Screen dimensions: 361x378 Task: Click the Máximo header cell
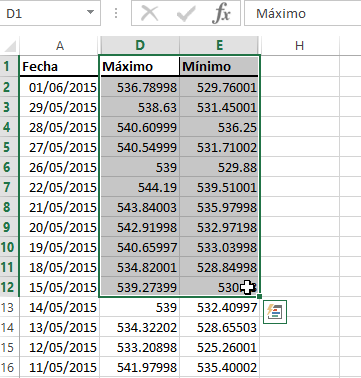coord(140,66)
